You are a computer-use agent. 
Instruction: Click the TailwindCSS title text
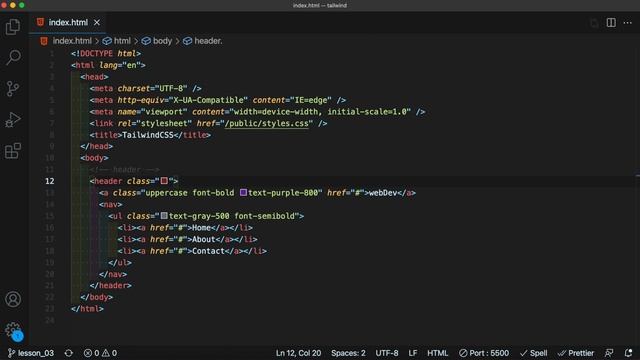click(148, 135)
